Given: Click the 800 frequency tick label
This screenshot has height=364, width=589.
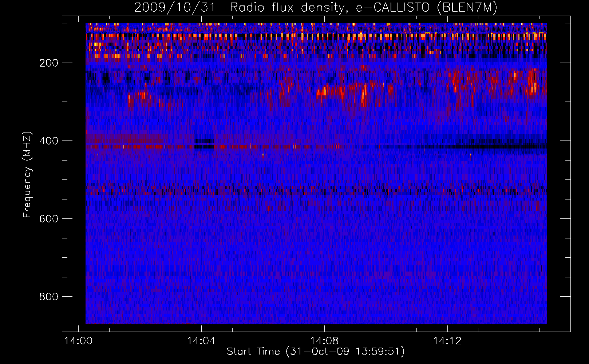Looking at the screenshot, I should click(49, 297).
